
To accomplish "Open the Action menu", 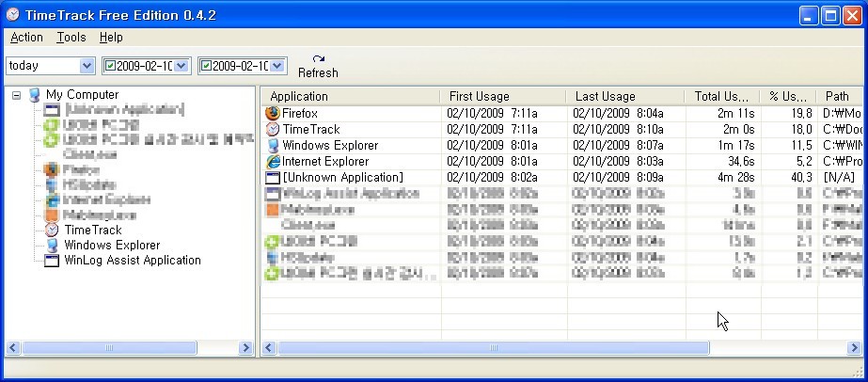I will point(26,38).
